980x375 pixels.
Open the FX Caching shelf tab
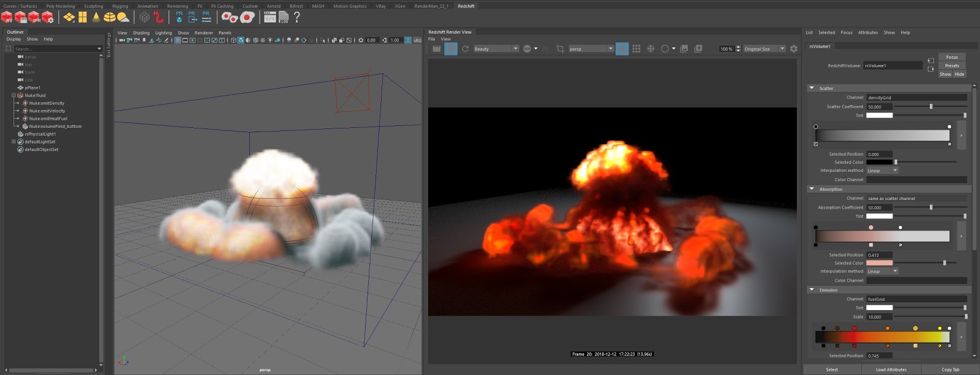tap(222, 6)
